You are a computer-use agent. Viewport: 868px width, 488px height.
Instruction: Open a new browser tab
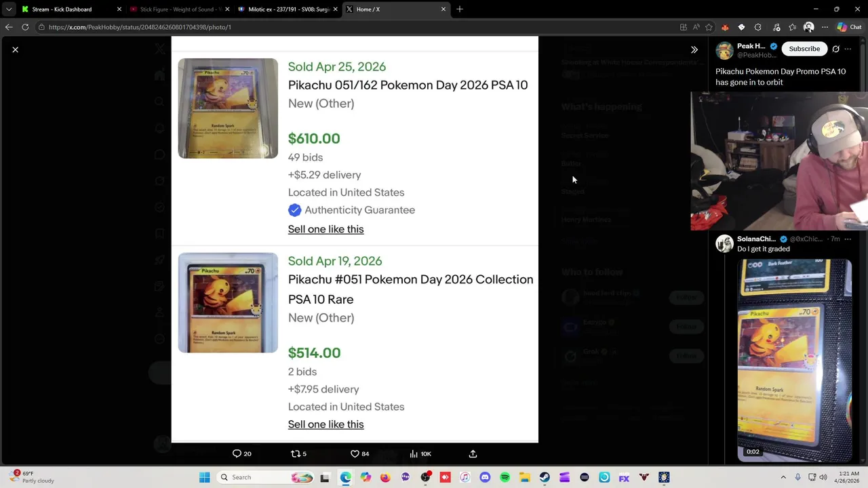[x=460, y=9]
